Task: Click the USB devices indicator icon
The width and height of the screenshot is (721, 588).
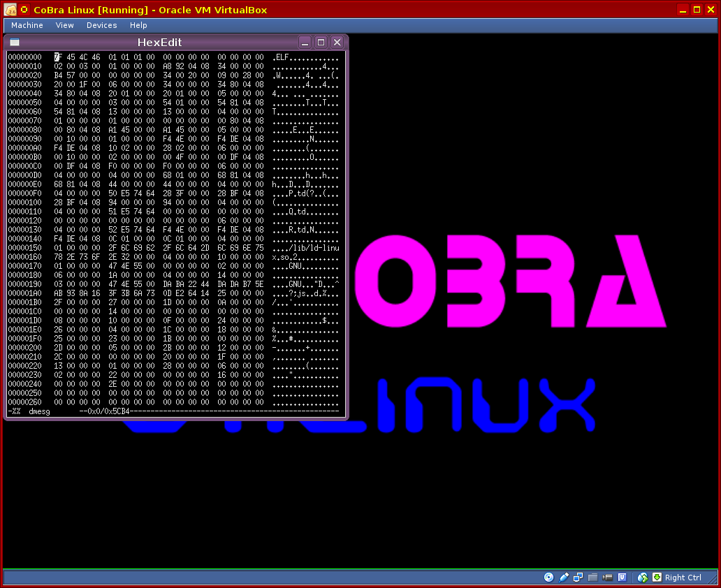Action: click(564, 578)
